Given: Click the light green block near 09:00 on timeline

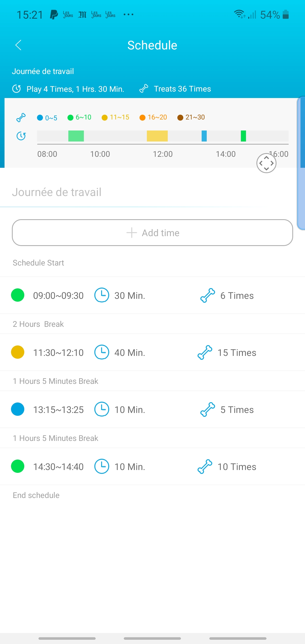Looking at the screenshot, I should (x=76, y=136).
